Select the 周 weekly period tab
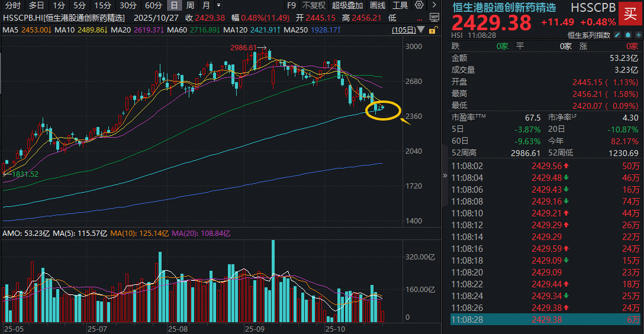 pos(190,5)
